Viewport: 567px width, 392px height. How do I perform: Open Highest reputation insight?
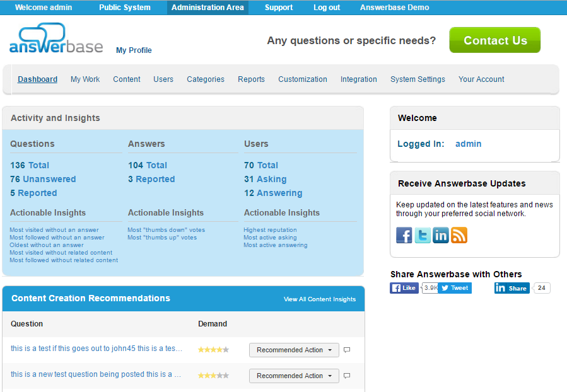270,230
